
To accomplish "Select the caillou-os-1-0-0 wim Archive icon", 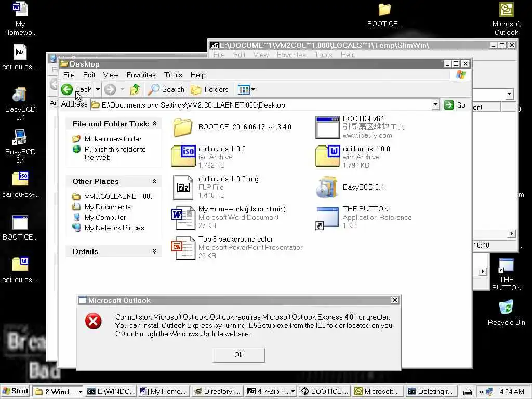I will pos(327,156).
